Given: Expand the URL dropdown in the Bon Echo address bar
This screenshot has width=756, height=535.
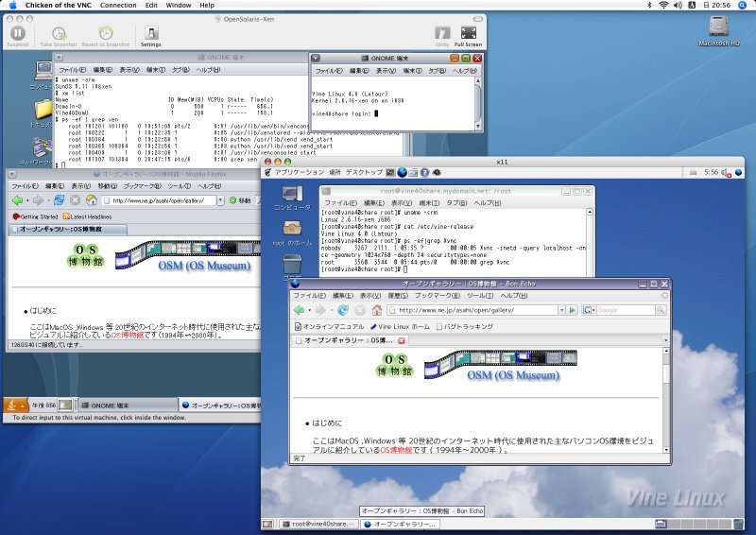Looking at the screenshot, I should 561,310.
